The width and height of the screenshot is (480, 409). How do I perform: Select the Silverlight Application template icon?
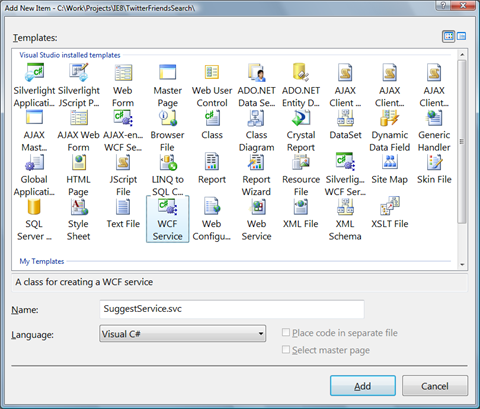click(34, 72)
